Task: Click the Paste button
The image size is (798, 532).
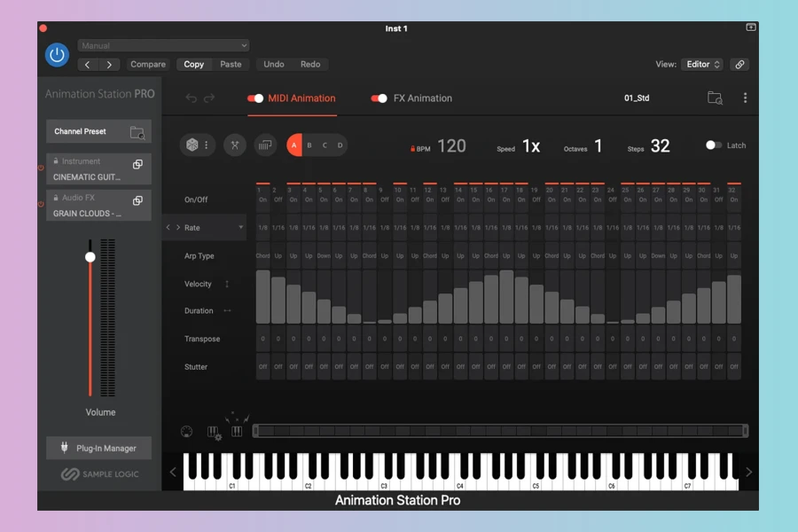Action: click(231, 65)
